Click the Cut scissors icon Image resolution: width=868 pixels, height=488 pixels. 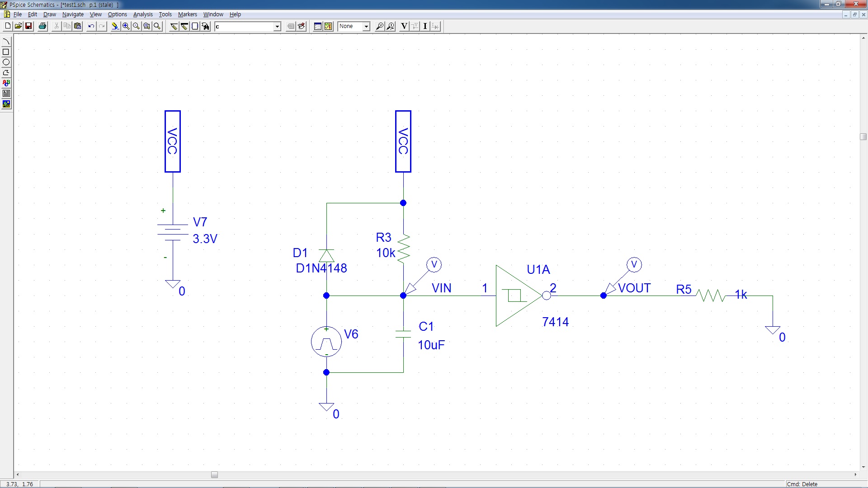click(57, 26)
